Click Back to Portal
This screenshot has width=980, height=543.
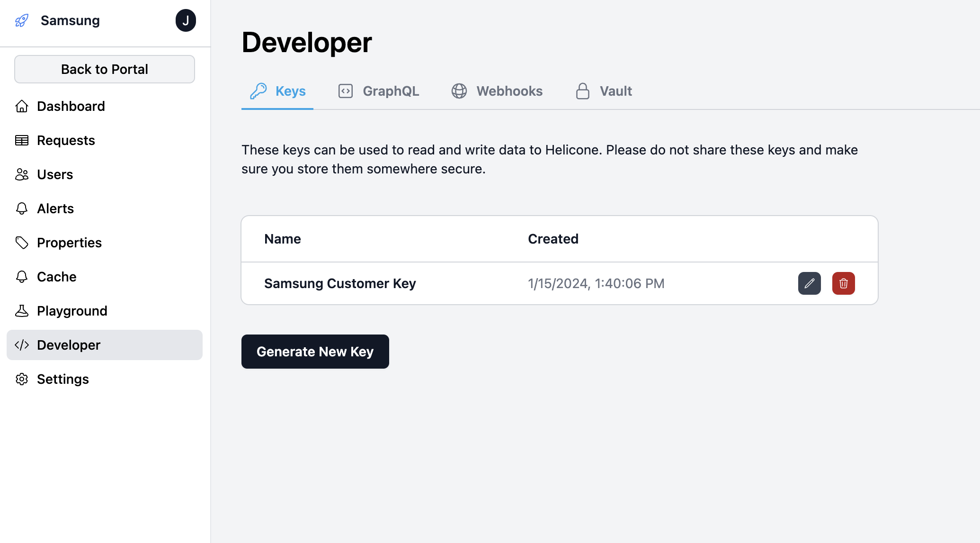104,69
